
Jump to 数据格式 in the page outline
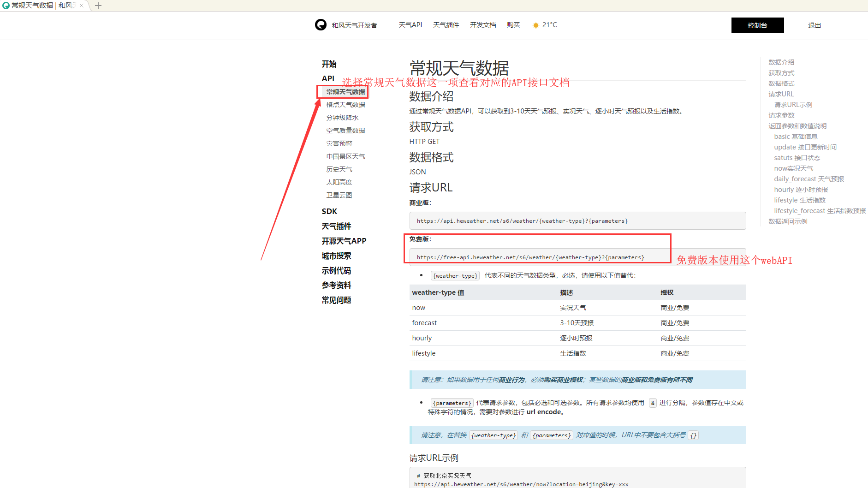781,83
